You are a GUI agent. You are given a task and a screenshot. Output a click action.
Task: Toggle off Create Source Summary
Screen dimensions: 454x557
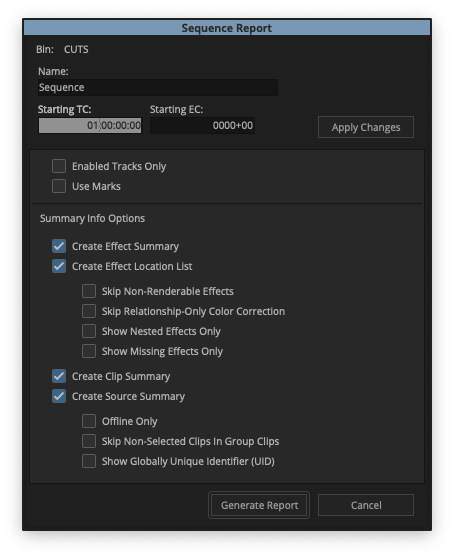59,396
